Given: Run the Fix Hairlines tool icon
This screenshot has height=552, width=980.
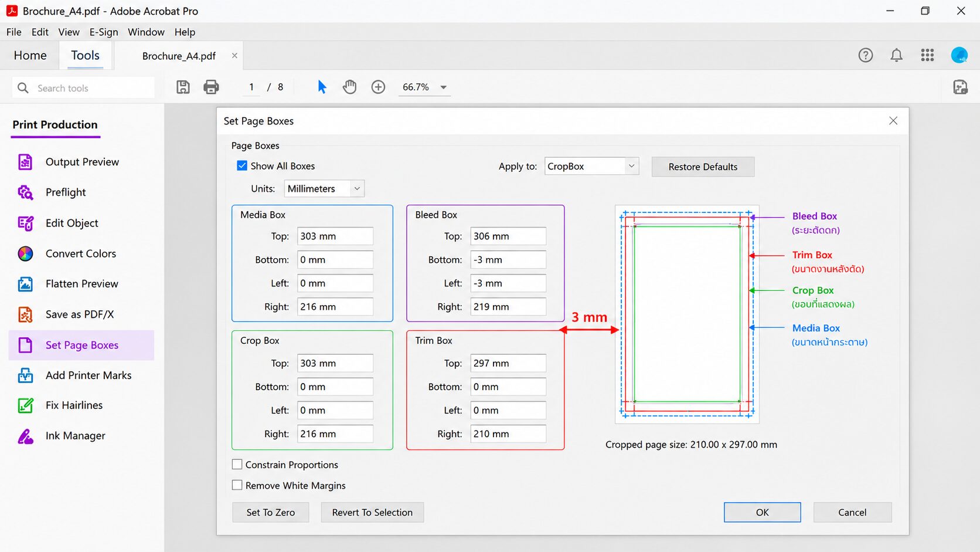Looking at the screenshot, I should 25,405.
